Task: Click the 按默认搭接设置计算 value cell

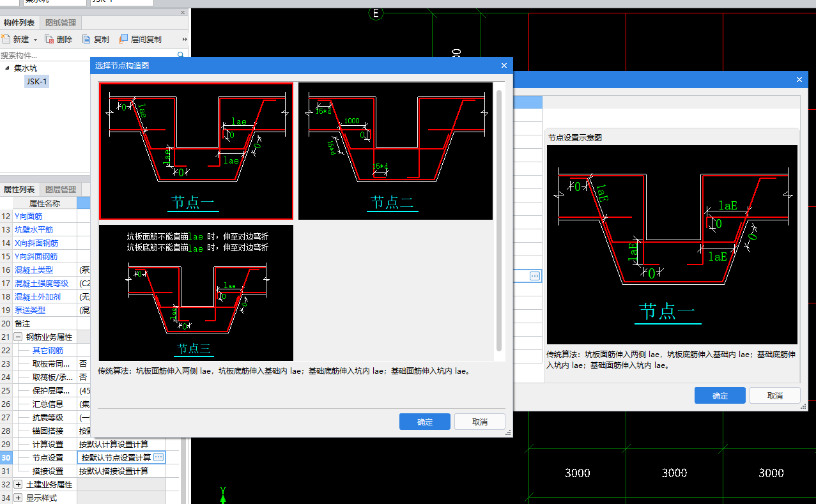Action: [121, 471]
